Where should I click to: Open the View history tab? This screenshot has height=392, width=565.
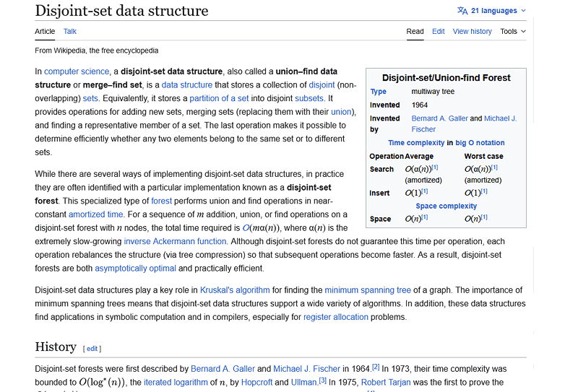[472, 32]
